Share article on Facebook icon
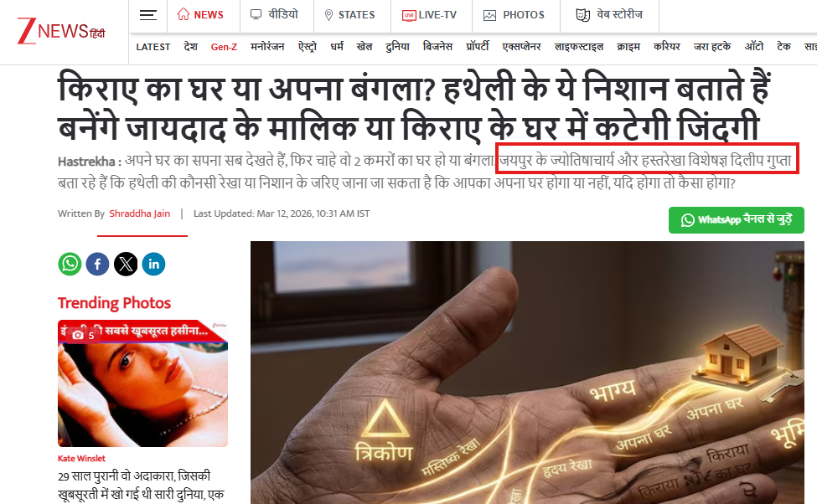The height and width of the screenshot is (504, 817). pos(97,264)
